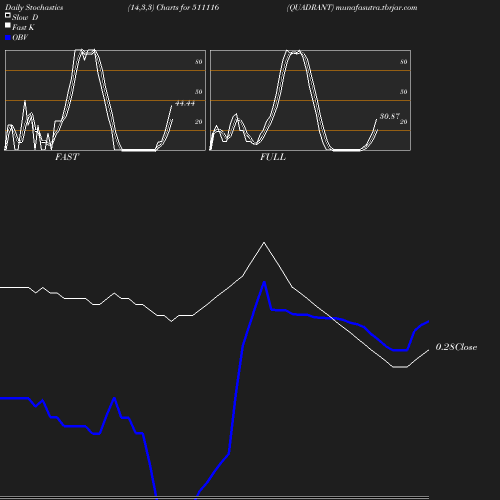Click the 50 level label in FAST chart

(x=199, y=92)
